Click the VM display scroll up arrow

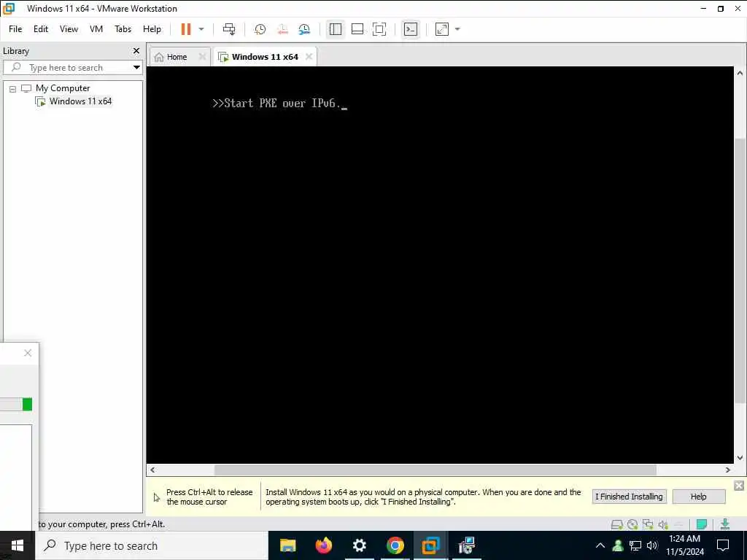pos(740,74)
